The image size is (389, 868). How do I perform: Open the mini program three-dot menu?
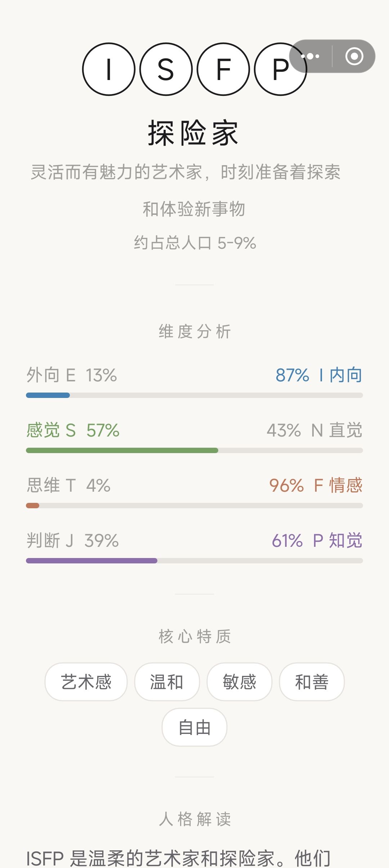(310, 56)
